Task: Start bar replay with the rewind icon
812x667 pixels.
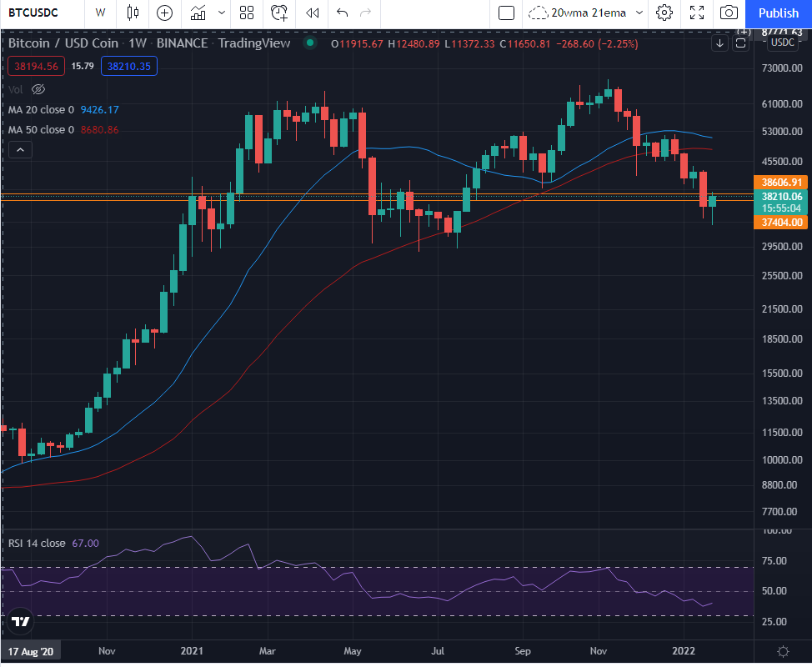Action: pyautogui.click(x=312, y=13)
